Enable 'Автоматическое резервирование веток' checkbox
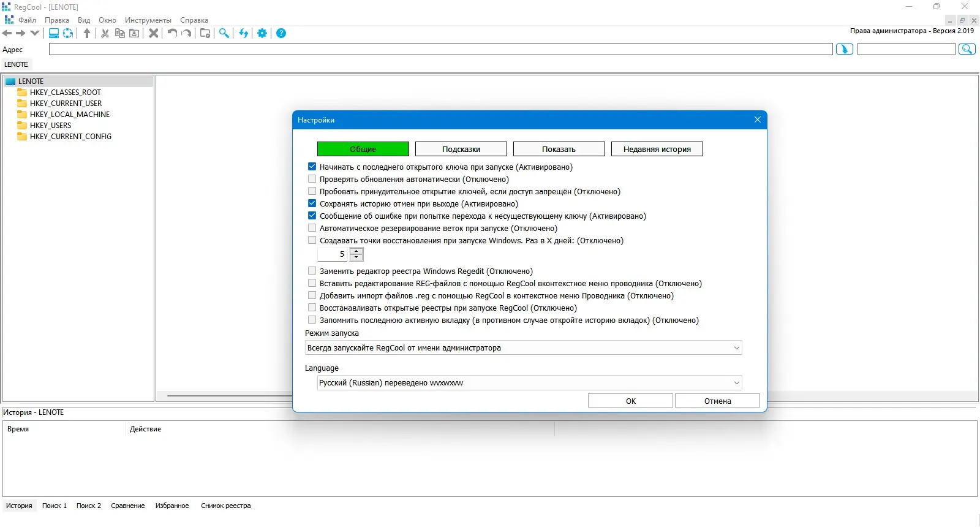980x527 pixels. click(312, 228)
